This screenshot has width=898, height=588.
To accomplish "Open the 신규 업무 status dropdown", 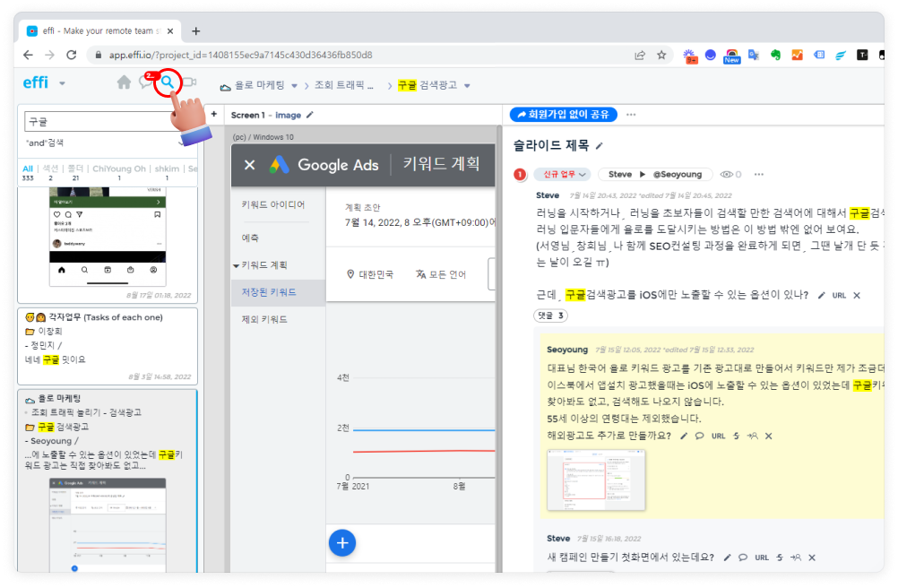I will pos(562,175).
